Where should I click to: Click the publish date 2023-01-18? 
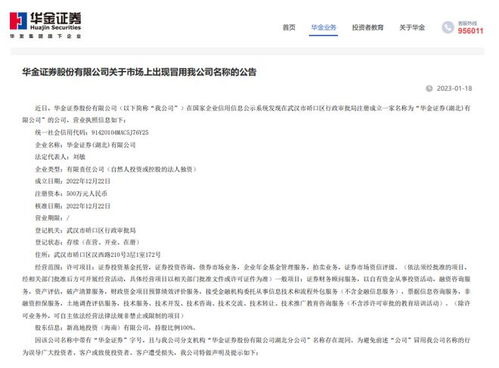pos(454,88)
